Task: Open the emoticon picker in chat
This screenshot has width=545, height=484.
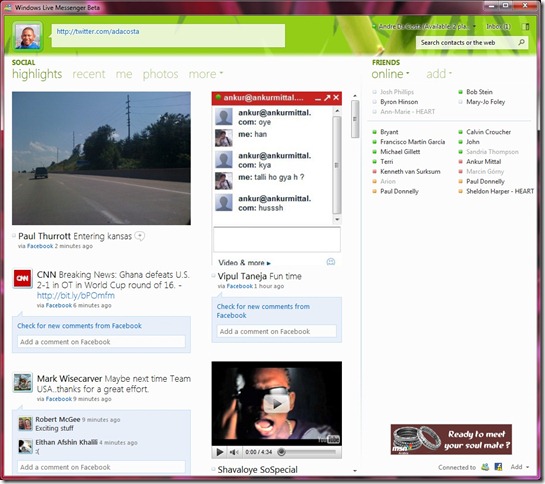Action: click(331, 261)
